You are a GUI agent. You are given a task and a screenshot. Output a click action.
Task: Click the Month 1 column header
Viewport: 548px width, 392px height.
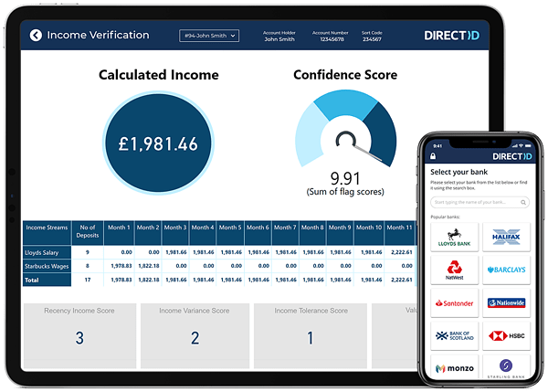119,232
